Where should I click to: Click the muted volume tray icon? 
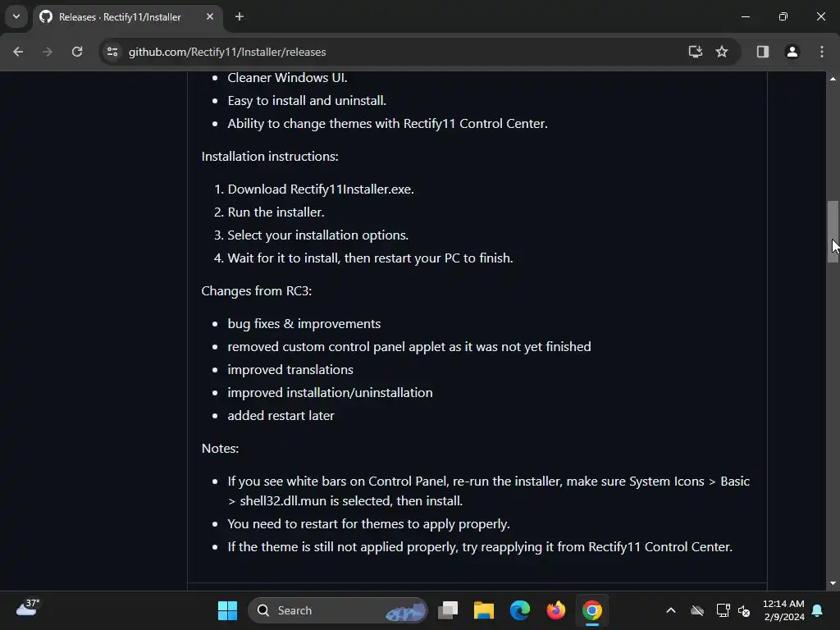[743, 610]
